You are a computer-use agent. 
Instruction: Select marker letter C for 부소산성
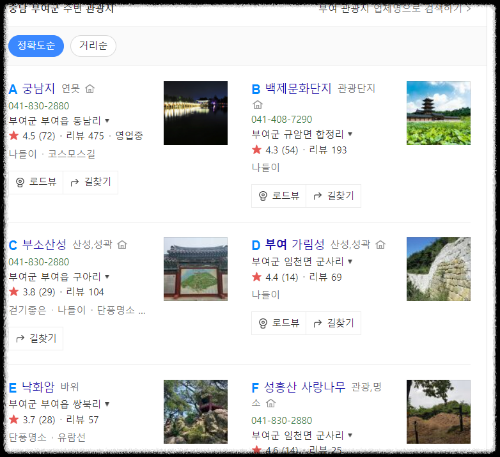click(13, 245)
